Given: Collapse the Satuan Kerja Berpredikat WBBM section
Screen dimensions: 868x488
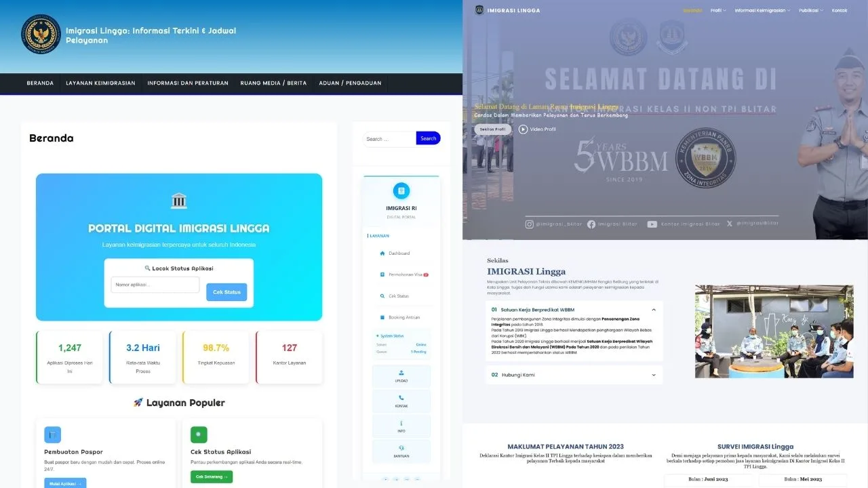Looking at the screenshot, I should coord(654,310).
